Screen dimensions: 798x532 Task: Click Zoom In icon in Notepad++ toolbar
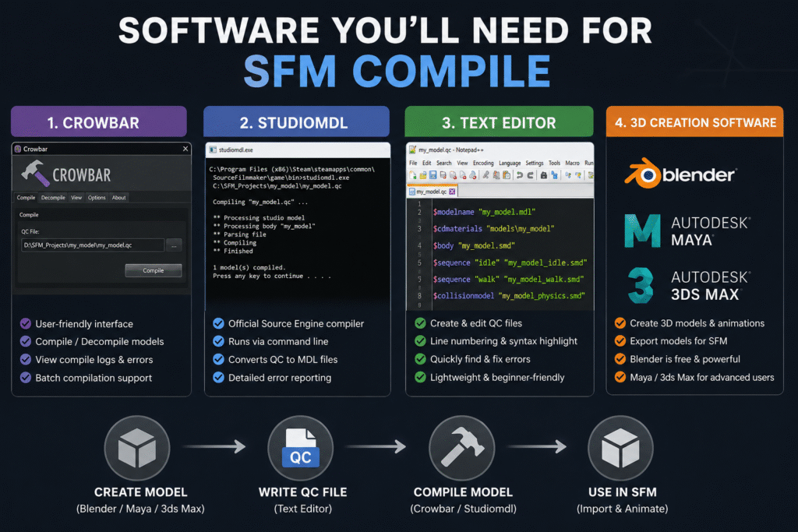click(x=567, y=175)
